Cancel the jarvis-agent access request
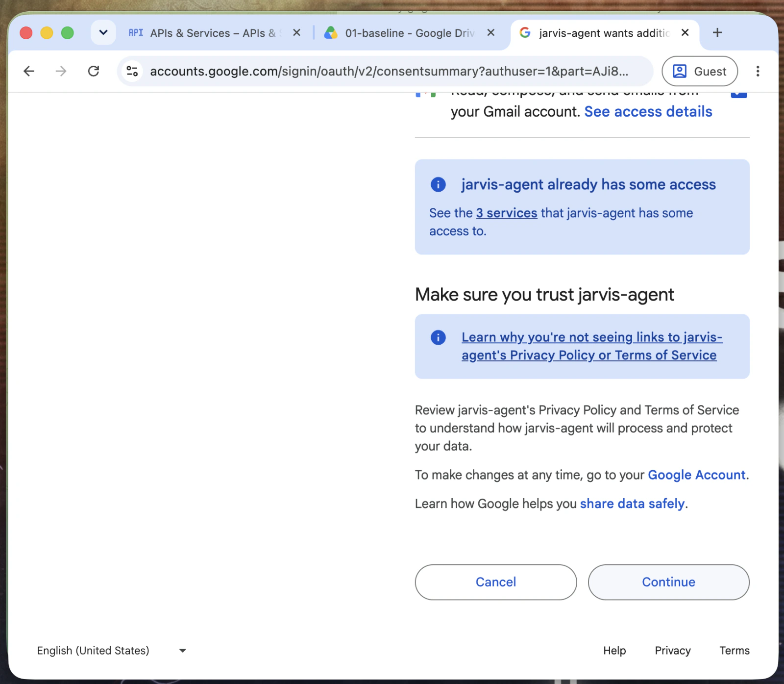Image resolution: width=784 pixels, height=684 pixels. coord(496,583)
